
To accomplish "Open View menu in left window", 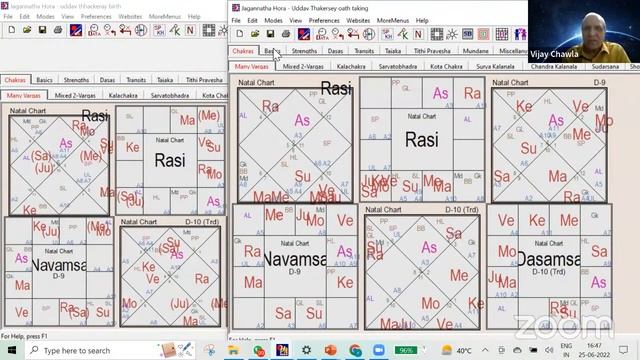I will tap(67, 16).
